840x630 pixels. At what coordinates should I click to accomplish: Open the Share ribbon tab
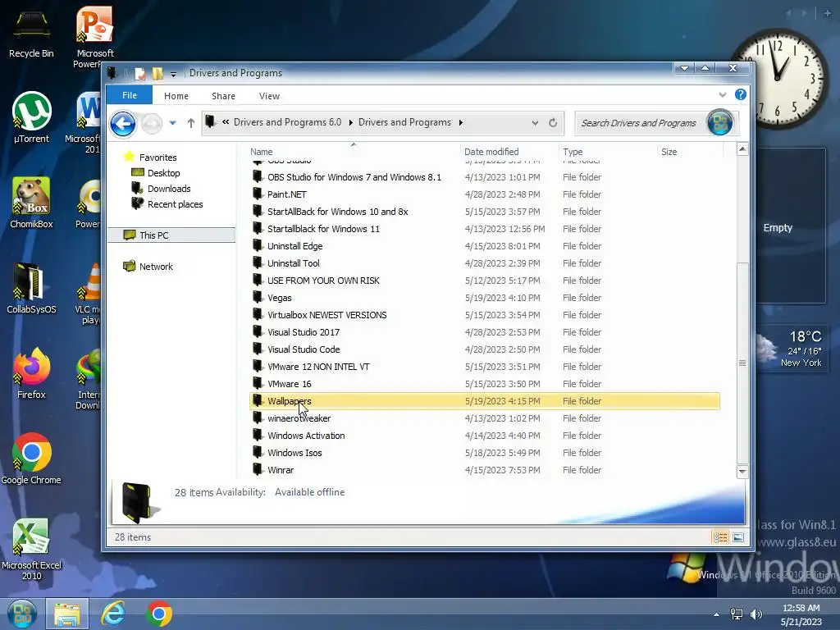coord(223,96)
